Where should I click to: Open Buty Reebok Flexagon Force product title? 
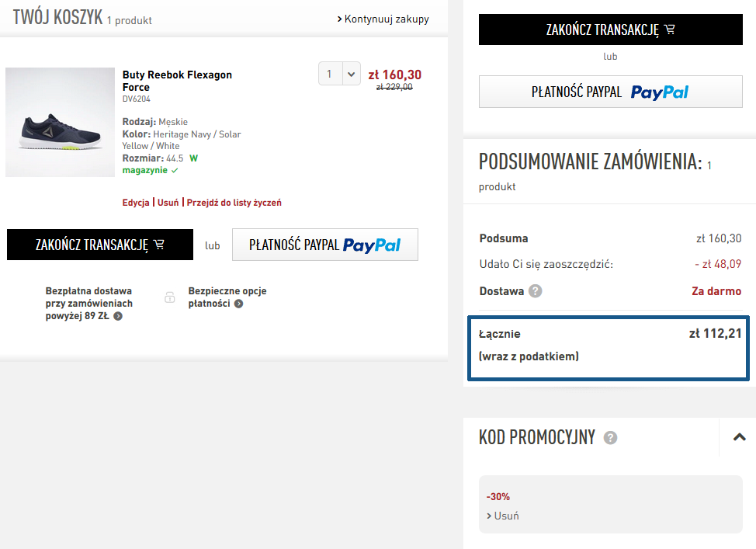pyautogui.click(x=177, y=81)
